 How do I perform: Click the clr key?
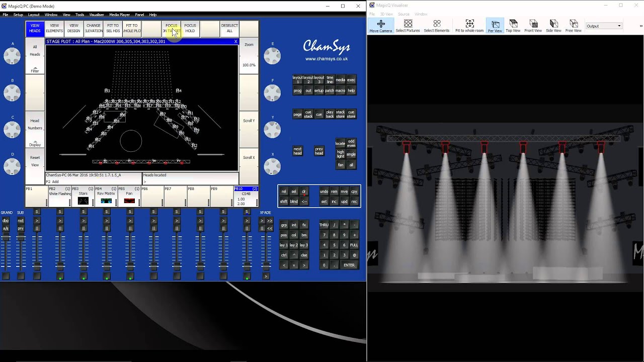[x=304, y=192]
